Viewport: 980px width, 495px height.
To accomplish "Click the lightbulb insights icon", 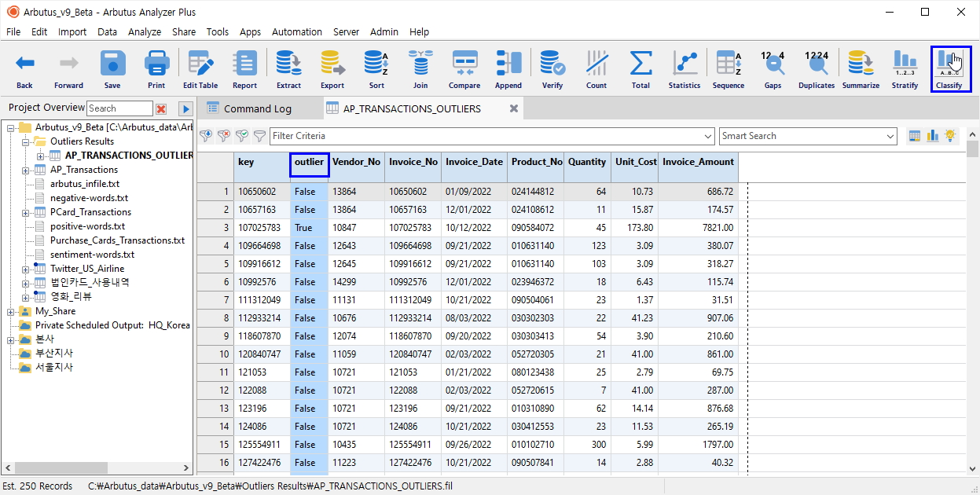I will pos(950,136).
